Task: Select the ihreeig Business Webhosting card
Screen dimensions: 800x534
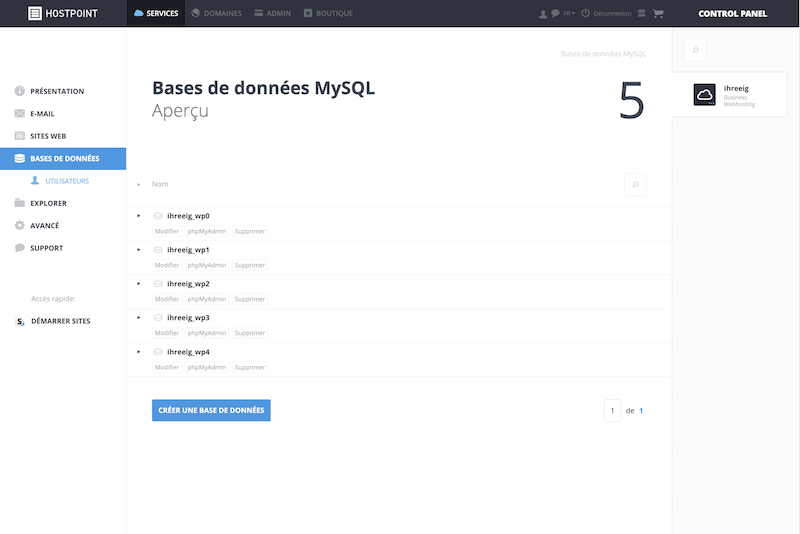Action: coord(730,95)
